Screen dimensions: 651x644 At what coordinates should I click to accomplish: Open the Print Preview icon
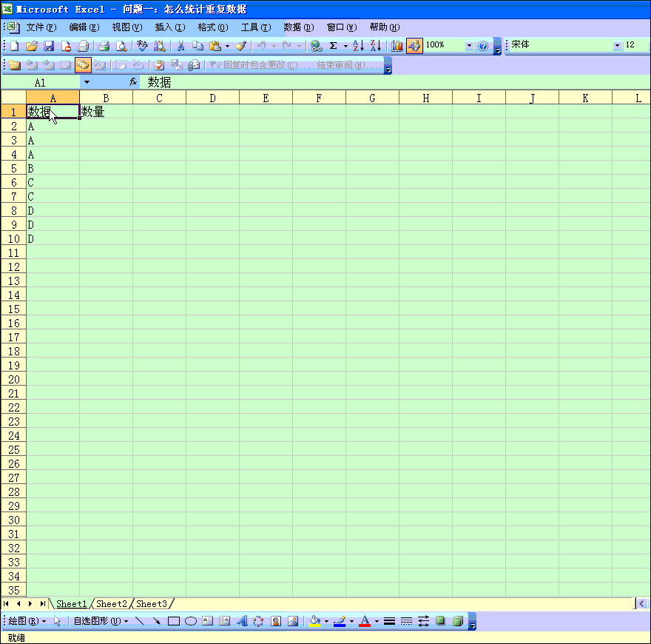(x=121, y=46)
